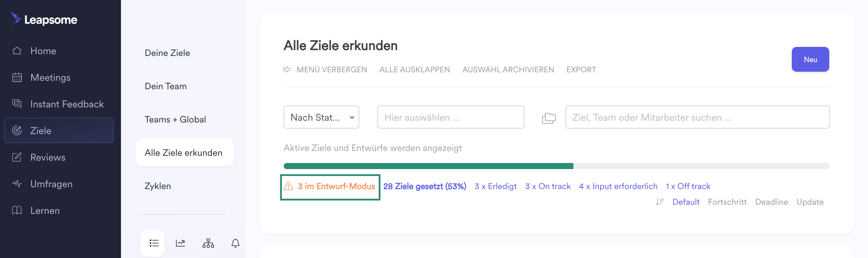Open the 'Hier auswählen' filter dropdown

(x=450, y=117)
